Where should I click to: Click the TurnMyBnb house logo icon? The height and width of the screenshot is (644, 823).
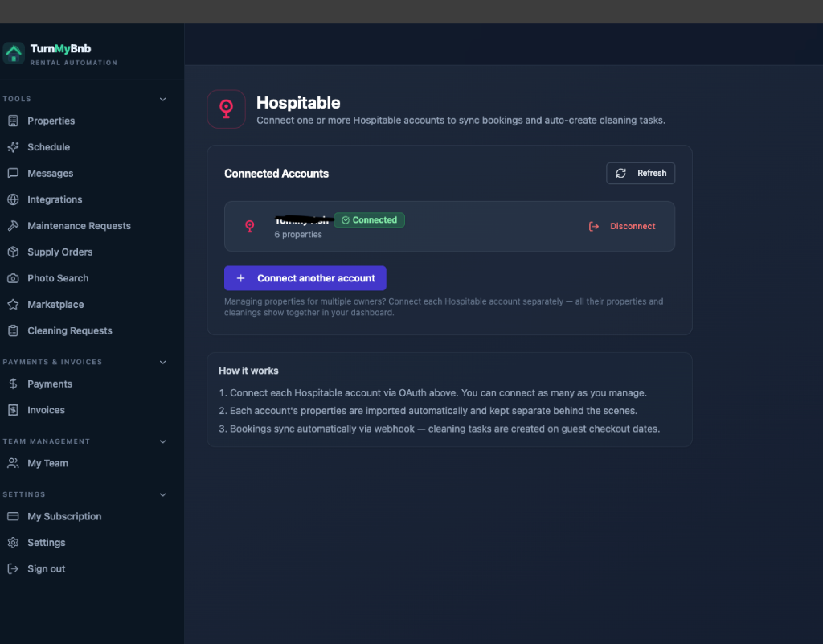click(14, 53)
